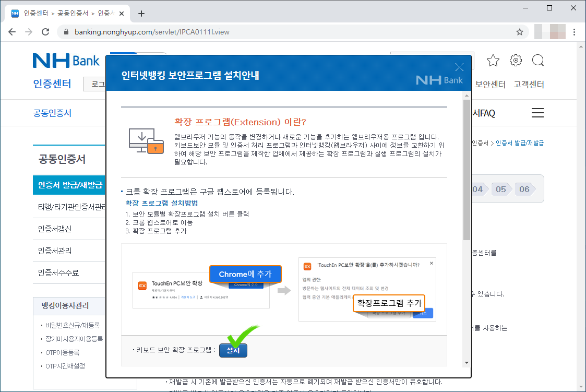Click 뱅킹이용자관리 section heading
The width and height of the screenshot is (586, 392).
[x=65, y=306]
